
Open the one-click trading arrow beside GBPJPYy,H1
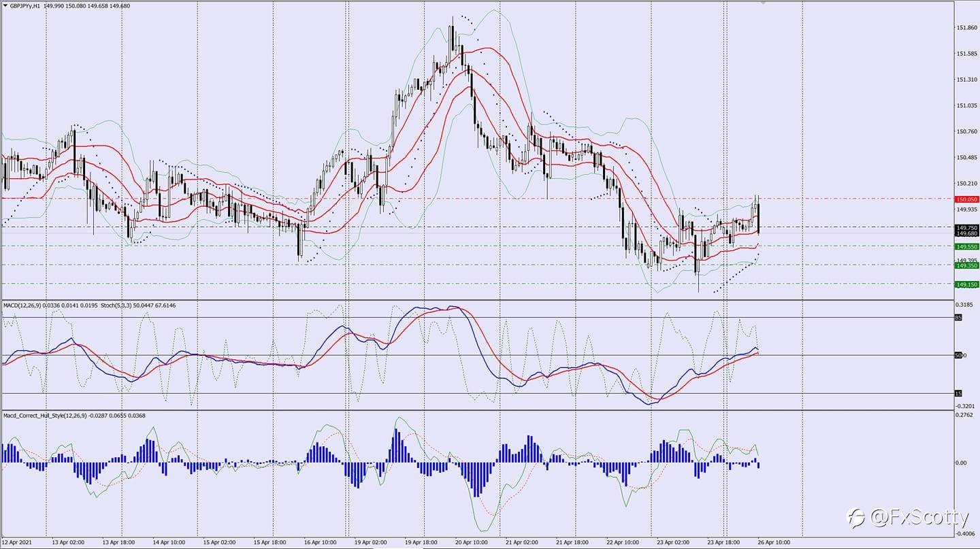click(4, 5)
